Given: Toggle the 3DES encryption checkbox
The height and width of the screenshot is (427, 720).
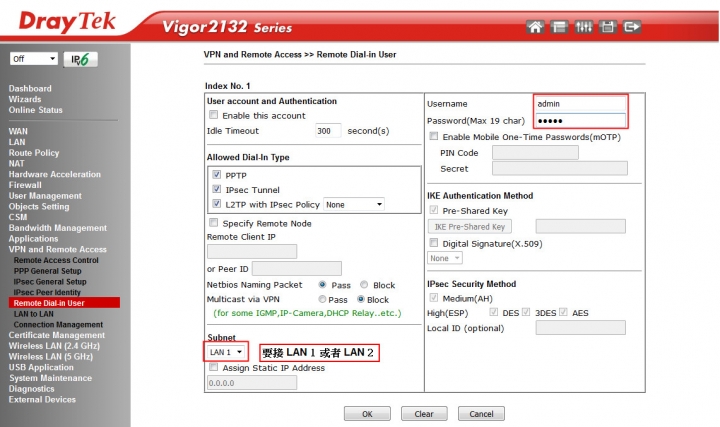Looking at the screenshot, I should pyautogui.click(x=526, y=312).
